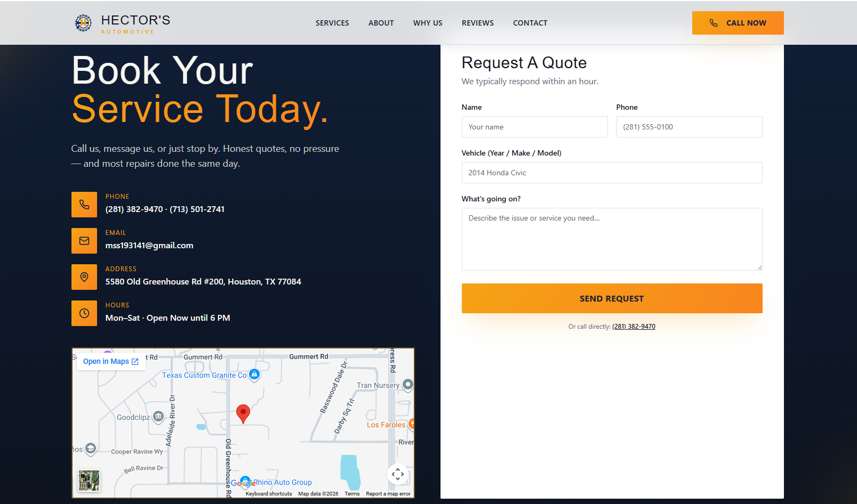Click the orange phone icon tile

(84, 205)
